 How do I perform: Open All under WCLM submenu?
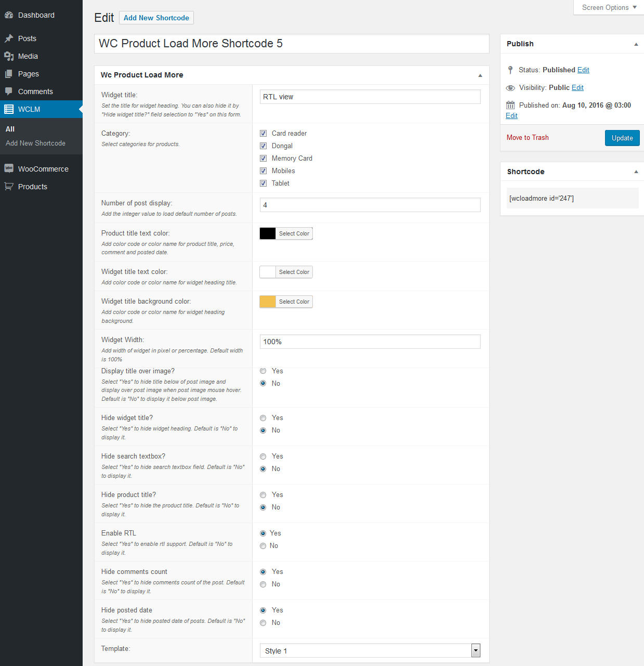tap(10, 129)
